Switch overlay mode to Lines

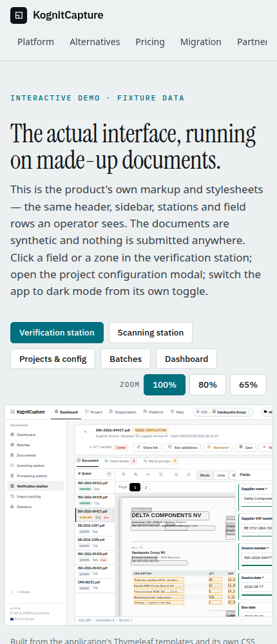[x=221, y=475]
